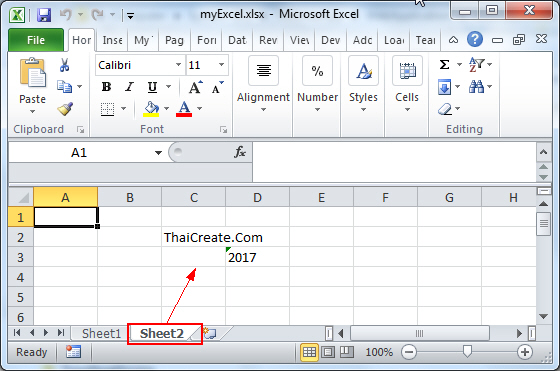Viewport: 560px width, 371px height.
Task: Click the Save icon in quick access toolbar
Action: tap(44, 15)
